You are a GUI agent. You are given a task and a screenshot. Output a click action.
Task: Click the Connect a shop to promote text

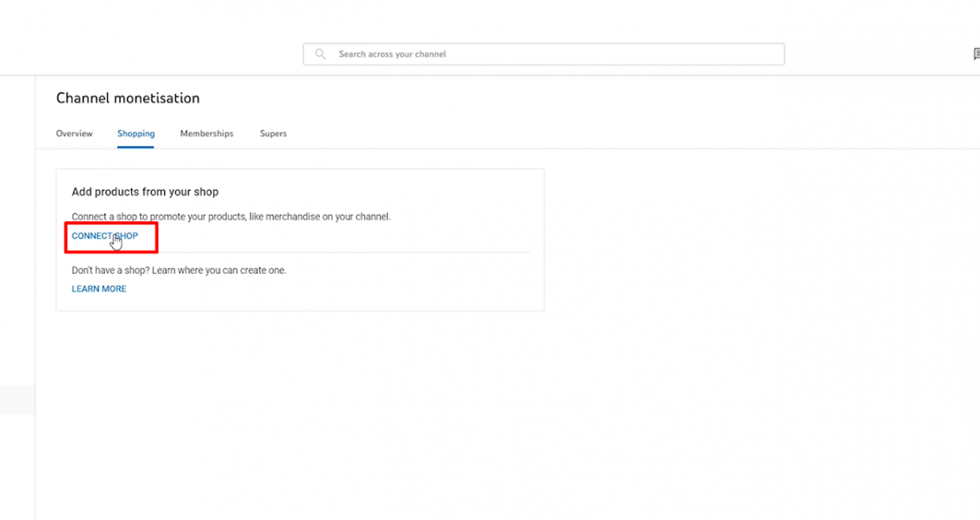[231, 217]
